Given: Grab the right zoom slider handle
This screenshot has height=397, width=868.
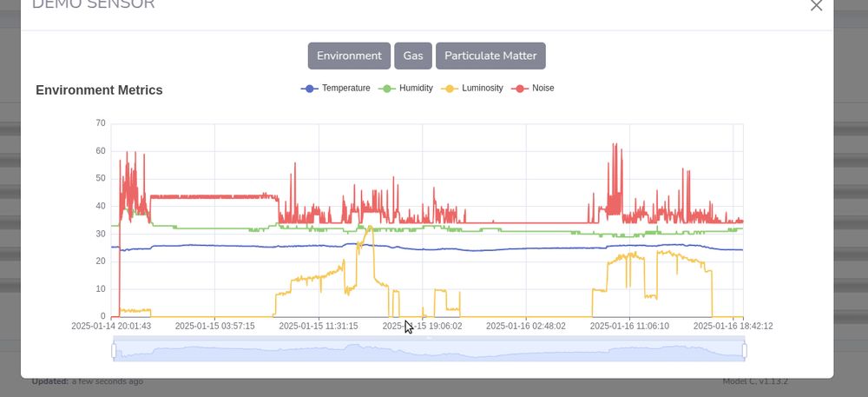Looking at the screenshot, I should pos(745,350).
